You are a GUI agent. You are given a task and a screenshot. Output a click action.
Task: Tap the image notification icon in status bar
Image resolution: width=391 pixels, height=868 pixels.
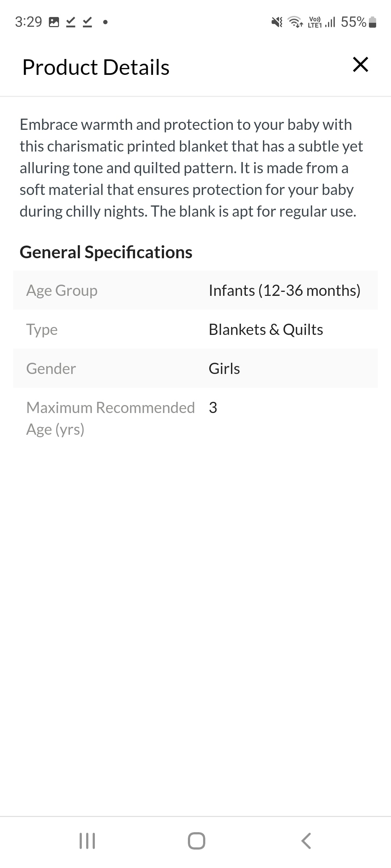pos(54,22)
